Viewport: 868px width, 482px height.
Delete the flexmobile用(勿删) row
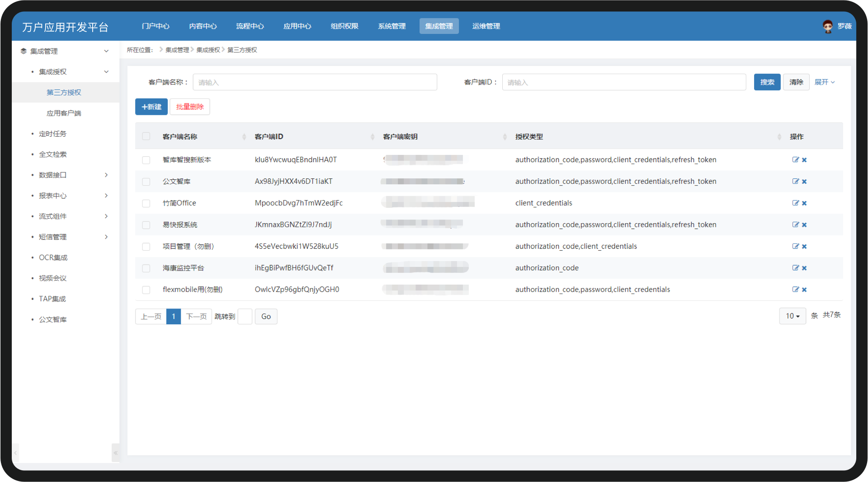click(804, 290)
